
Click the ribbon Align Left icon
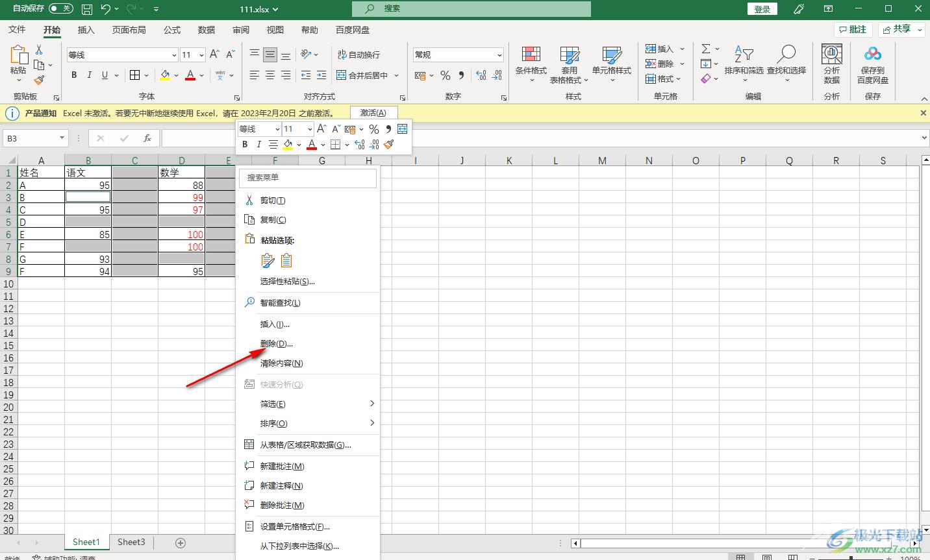pyautogui.click(x=255, y=75)
